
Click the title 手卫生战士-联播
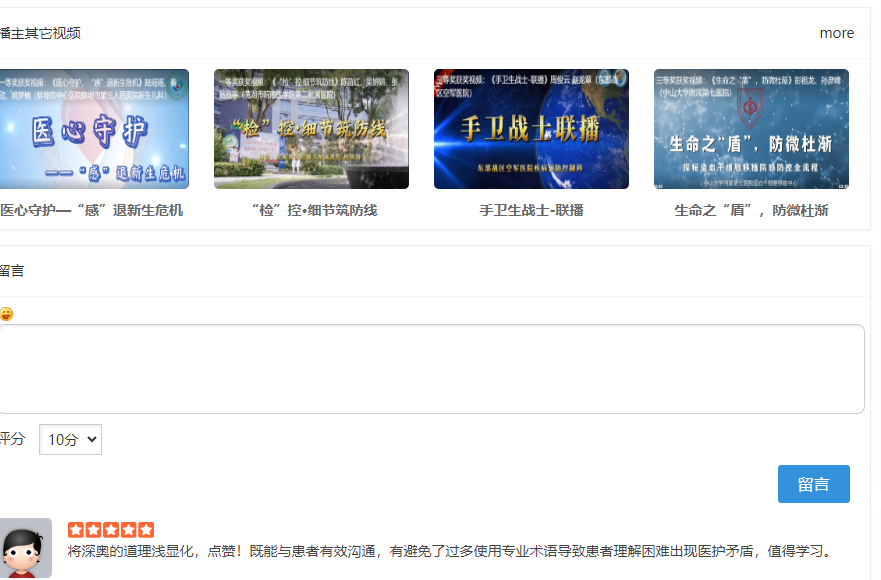[x=531, y=211]
